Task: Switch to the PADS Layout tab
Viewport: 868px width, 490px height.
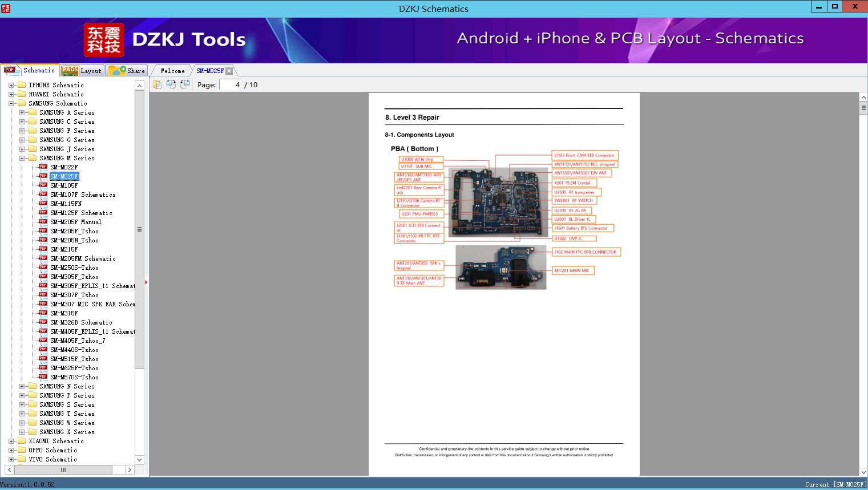Action: pos(81,71)
